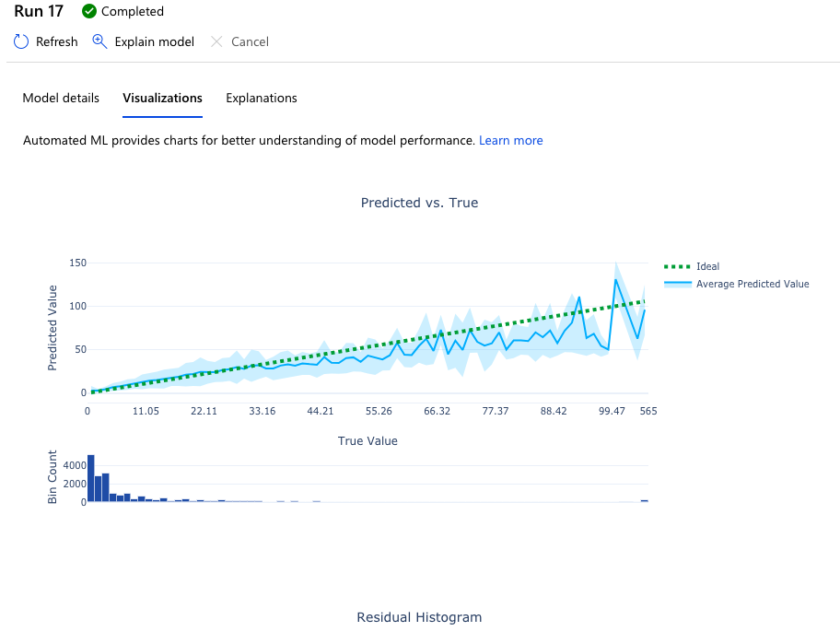Click the Refresh circular arrow icon
This screenshot has height=643, width=840.
coord(21,41)
